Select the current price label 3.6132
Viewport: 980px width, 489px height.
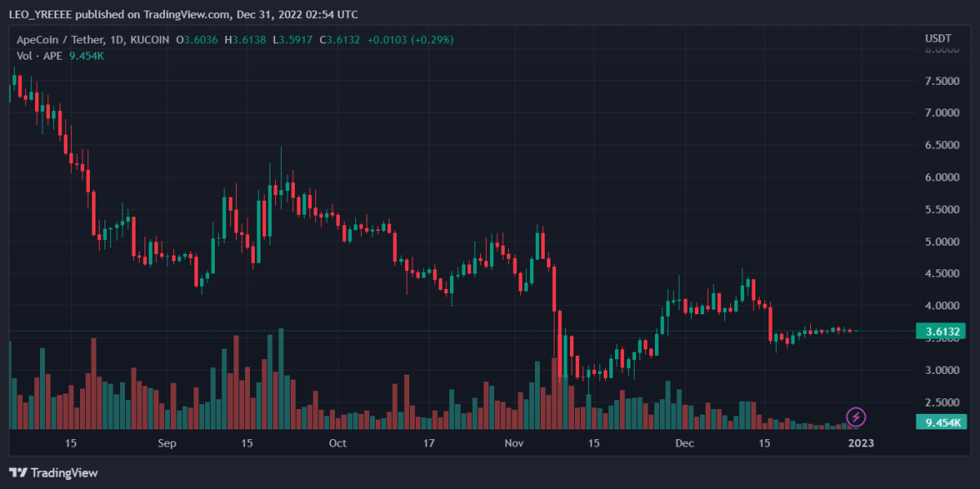click(x=941, y=331)
